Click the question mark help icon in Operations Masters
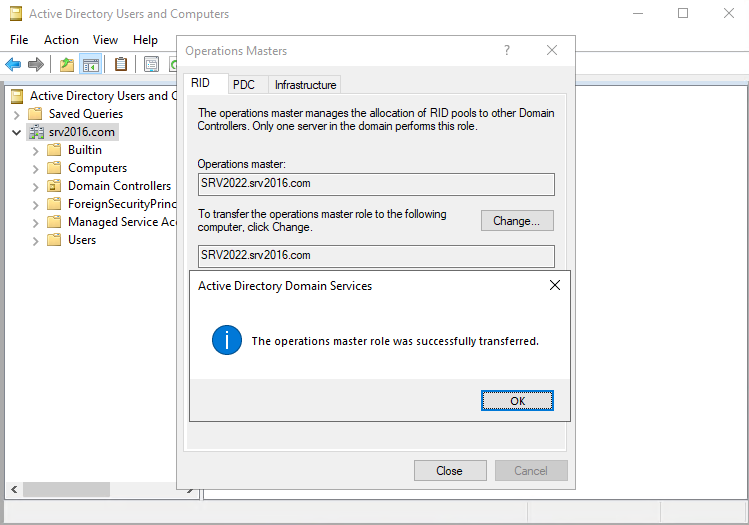The width and height of the screenshot is (749, 525). pos(506,50)
